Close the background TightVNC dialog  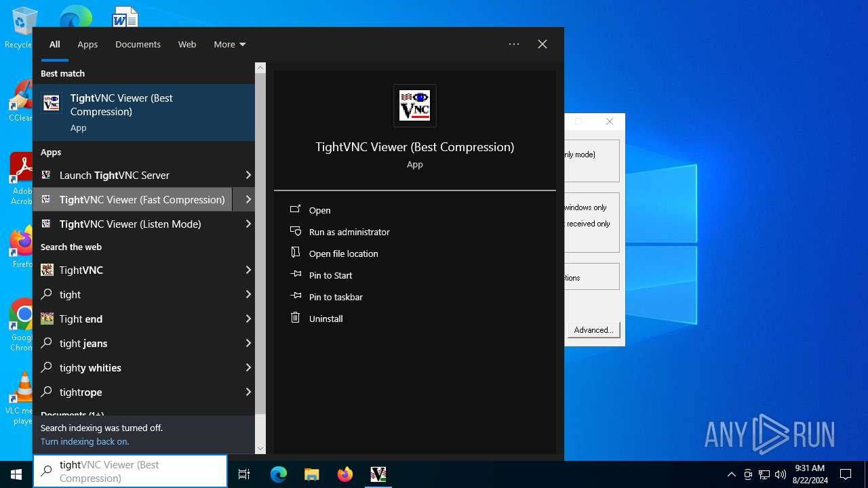click(610, 121)
